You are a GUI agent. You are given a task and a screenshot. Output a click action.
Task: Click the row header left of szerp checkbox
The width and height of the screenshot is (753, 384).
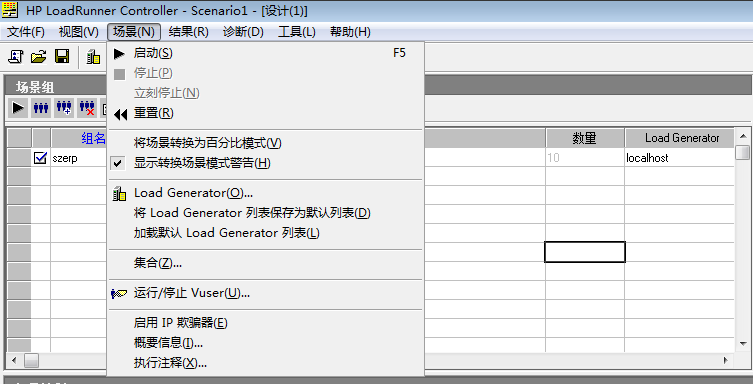(19, 158)
